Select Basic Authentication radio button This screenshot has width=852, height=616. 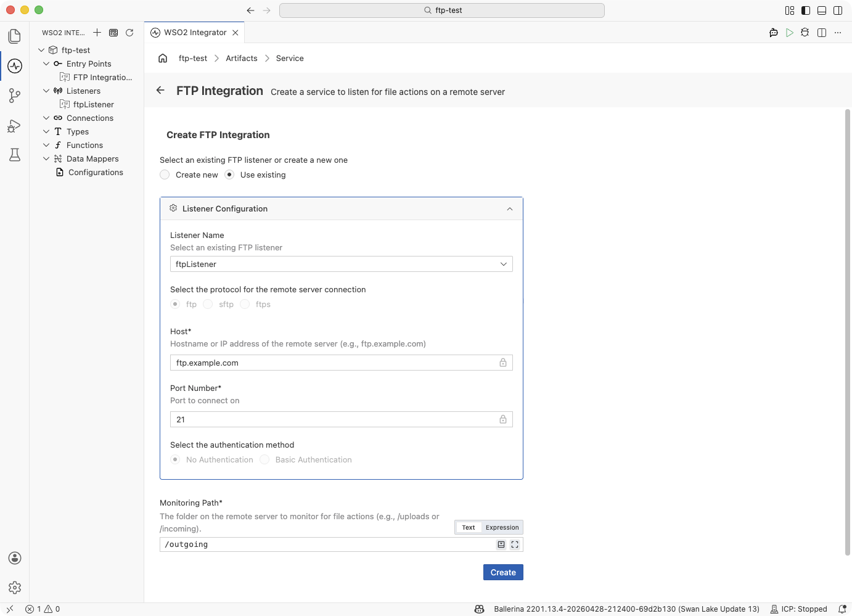(x=264, y=459)
